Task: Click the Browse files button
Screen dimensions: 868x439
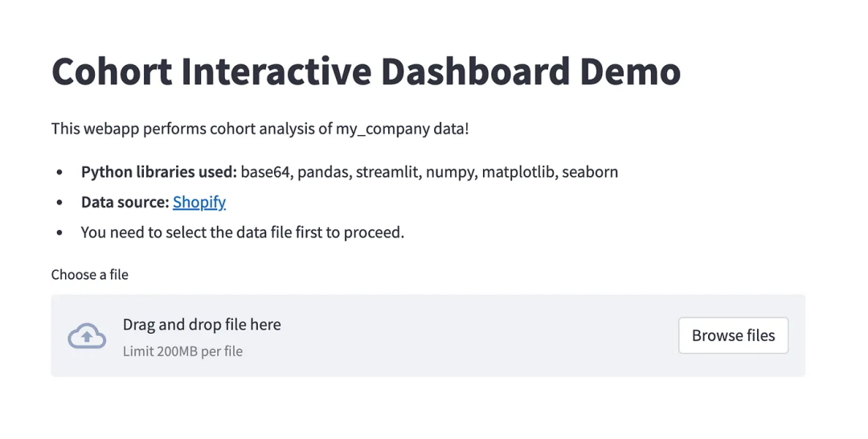Action: tap(733, 336)
